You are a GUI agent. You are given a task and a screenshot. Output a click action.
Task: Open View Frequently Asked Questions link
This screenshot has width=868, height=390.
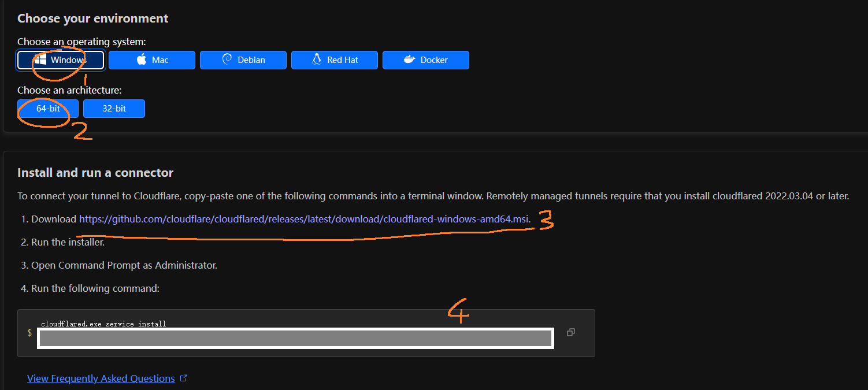click(x=101, y=378)
